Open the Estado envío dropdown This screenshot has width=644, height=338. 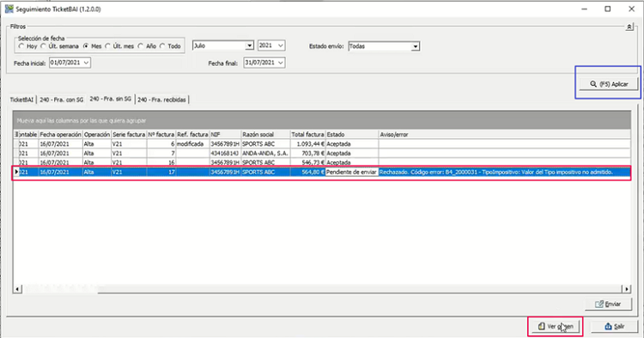pos(416,46)
